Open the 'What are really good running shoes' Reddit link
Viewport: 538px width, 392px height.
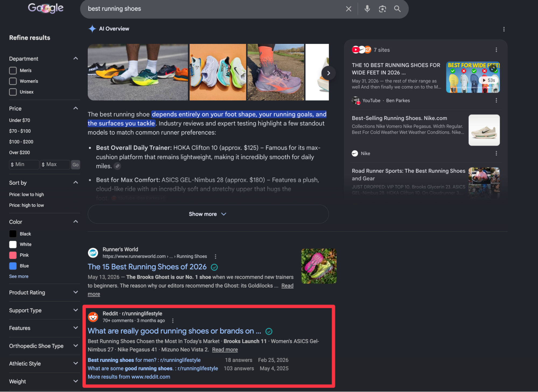coord(174,331)
